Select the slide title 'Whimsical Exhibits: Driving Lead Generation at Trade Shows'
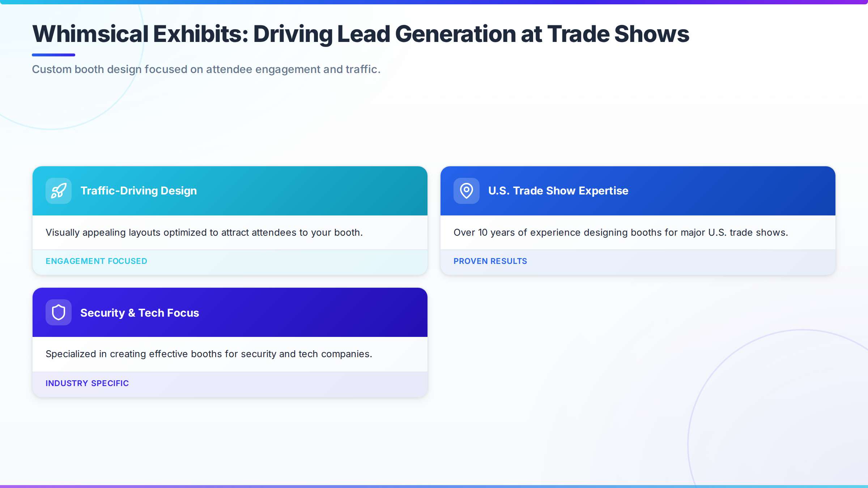This screenshot has height=488, width=868. (x=361, y=34)
